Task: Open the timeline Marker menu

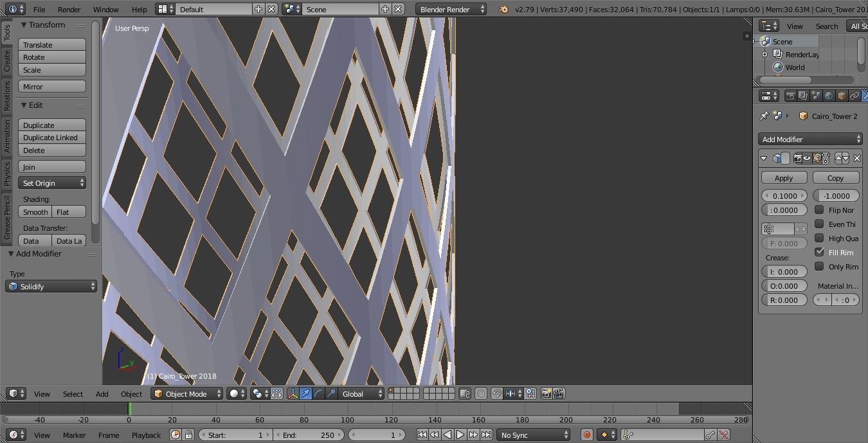Action: [74, 435]
